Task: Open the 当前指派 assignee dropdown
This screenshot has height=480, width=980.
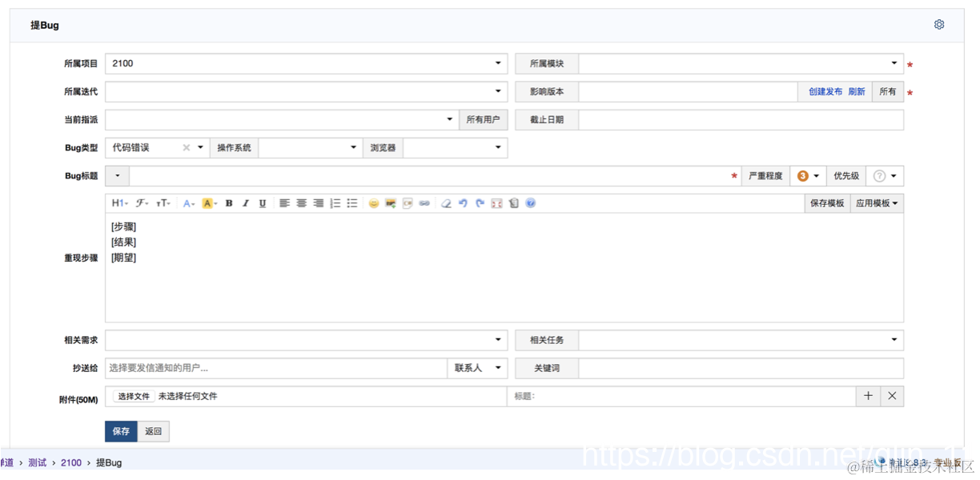Action: (282, 120)
